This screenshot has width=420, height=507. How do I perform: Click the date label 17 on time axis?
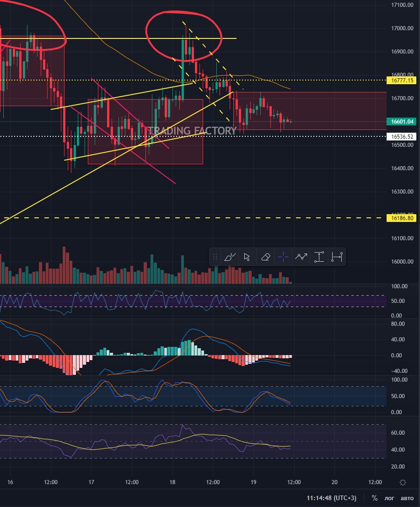92,482
